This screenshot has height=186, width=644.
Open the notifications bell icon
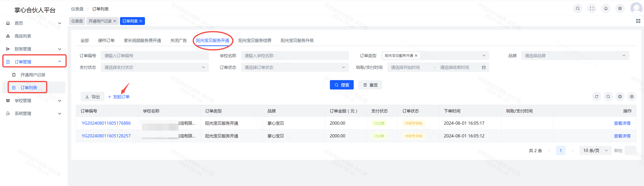point(606,9)
